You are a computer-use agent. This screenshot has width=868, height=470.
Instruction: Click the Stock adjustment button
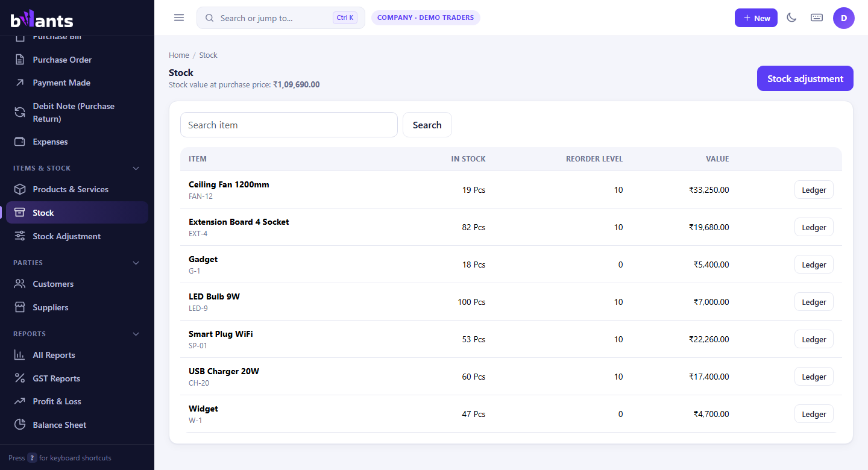pyautogui.click(x=805, y=78)
